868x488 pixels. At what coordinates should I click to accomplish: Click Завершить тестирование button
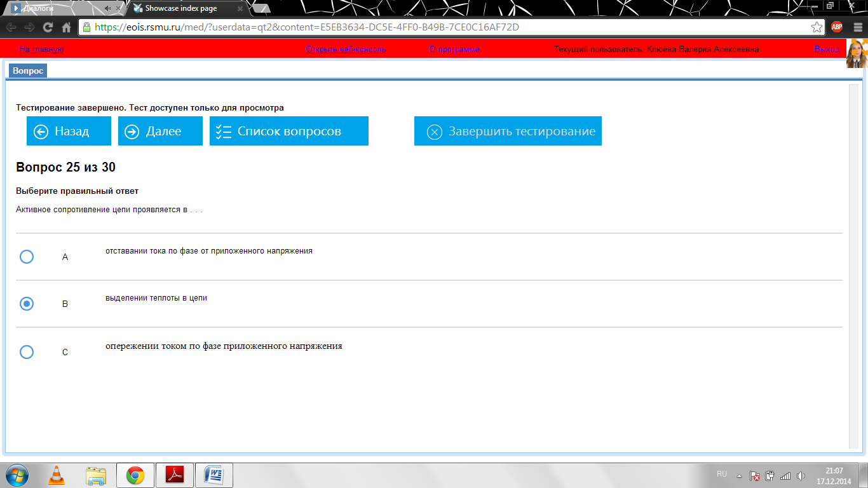(x=508, y=131)
